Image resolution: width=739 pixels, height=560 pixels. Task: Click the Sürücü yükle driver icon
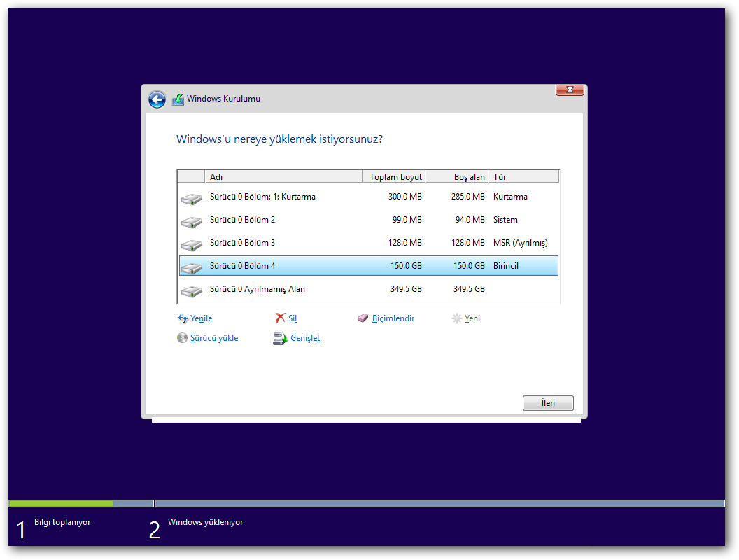pos(183,338)
